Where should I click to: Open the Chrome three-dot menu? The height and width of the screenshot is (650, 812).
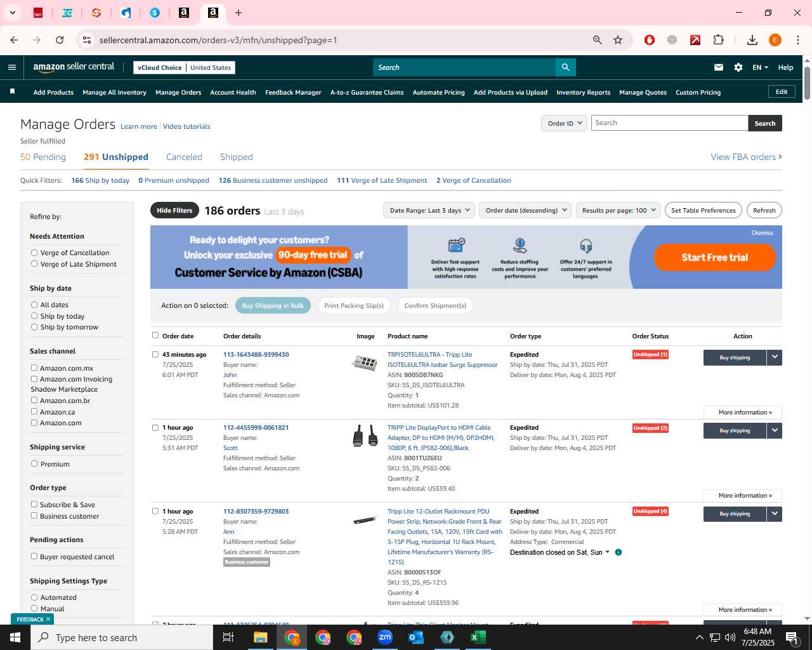(798, 40)
